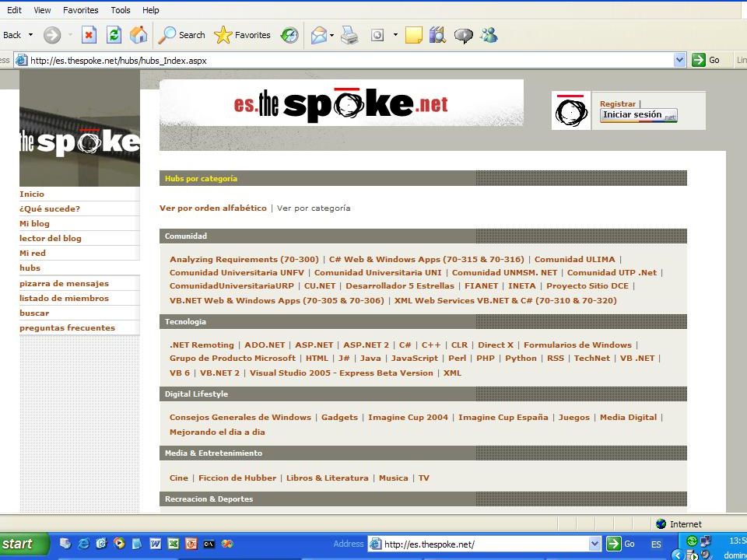The width and height of the screenshot is (747, 560).
Task: Click the page icon in address bar
Action: tap(21, 60)
